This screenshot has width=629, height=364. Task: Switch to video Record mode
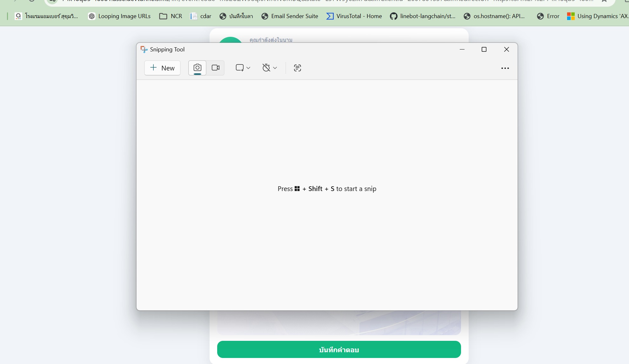(216, 68)
